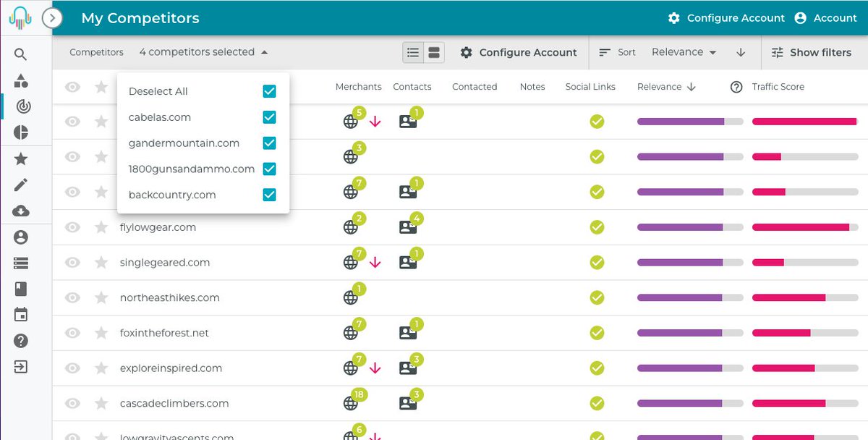Open the book icon in sidebar

coord(21,289)
